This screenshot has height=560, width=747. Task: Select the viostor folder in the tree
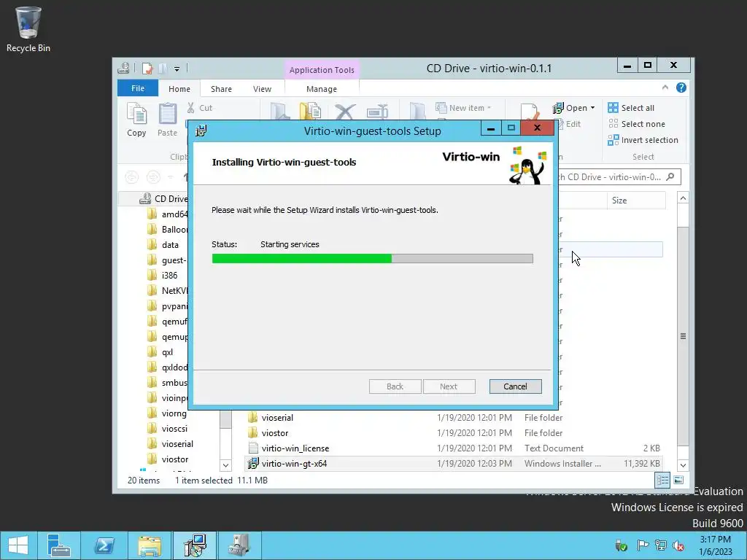pyautogui.click(x=168, y=459)
